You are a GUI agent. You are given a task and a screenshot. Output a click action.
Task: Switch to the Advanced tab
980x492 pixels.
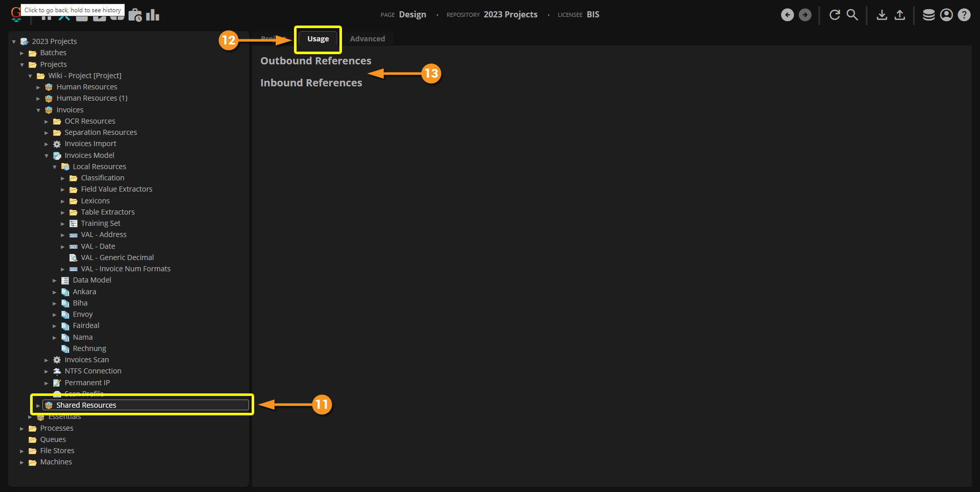tap(367, 39)
